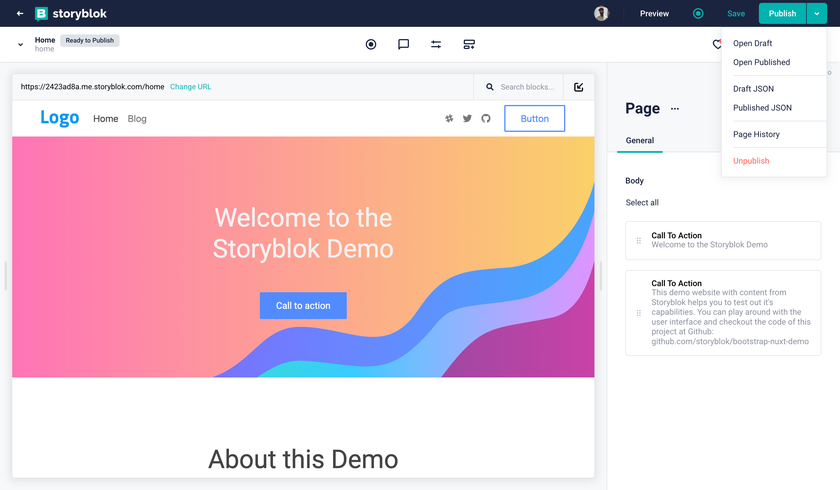Click the Body field label
The width and height of the screenshot is (840, 490).
(x=634, y=180)
